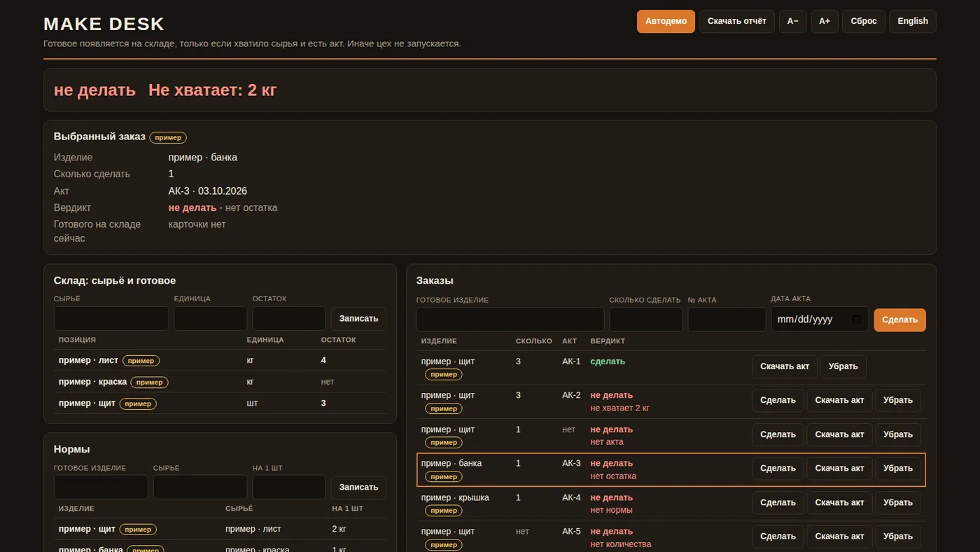Image resolution: width=980 pixels, height=552 pixels.
Task: Focus the Сырьё field in Нормы form
Action: (x=200, y=487)
